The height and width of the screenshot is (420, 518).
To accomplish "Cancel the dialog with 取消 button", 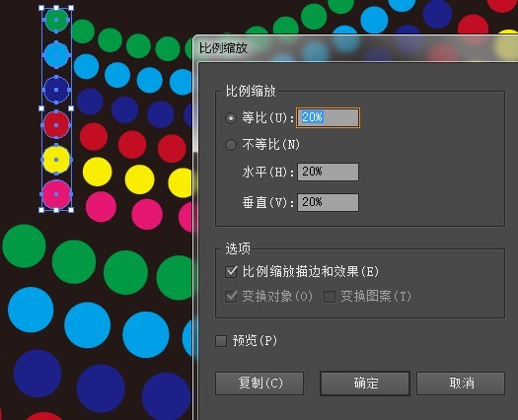I will point(461,384).
